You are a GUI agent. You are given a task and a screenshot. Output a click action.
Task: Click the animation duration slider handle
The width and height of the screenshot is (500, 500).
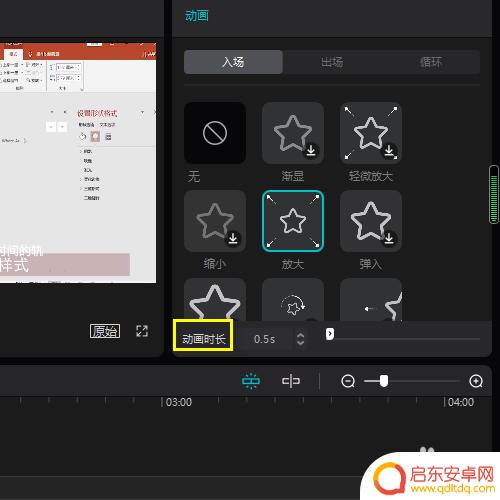pyautogui.click(x=330, y=334)
